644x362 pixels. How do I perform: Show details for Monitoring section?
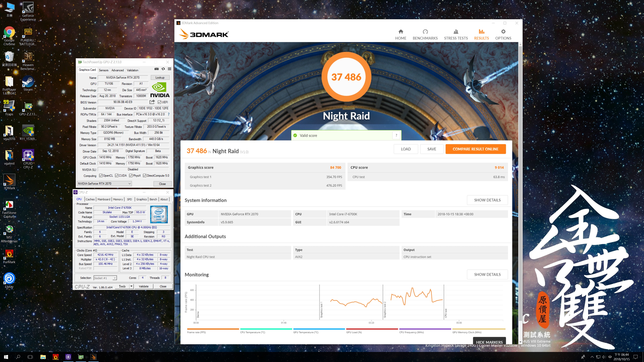point(487,275)
